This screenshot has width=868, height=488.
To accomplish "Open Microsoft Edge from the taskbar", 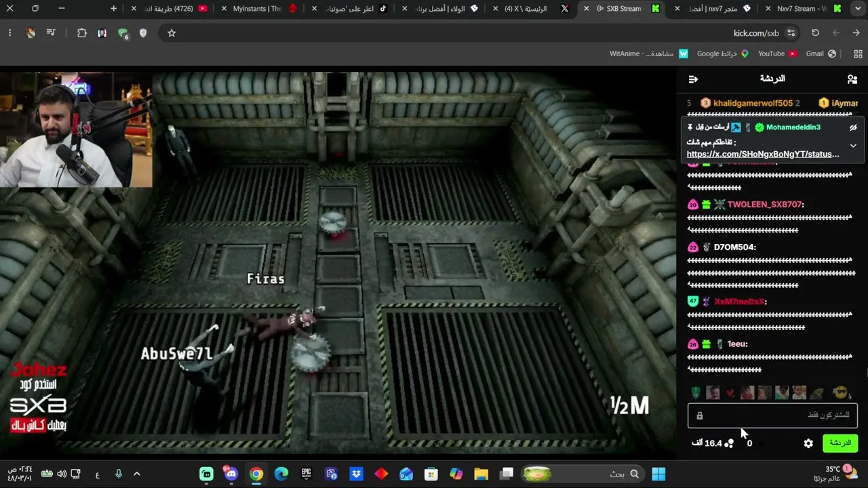I will click(281, 474).
